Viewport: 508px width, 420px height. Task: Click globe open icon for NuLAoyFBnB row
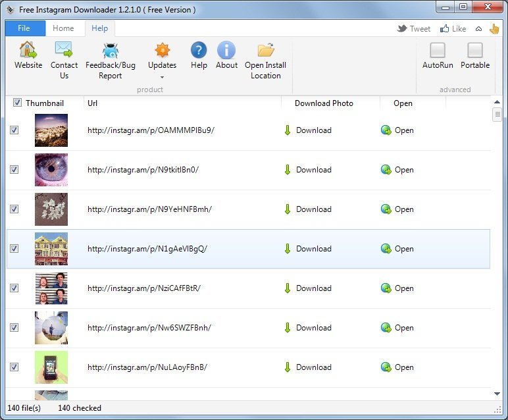[386, 367]
